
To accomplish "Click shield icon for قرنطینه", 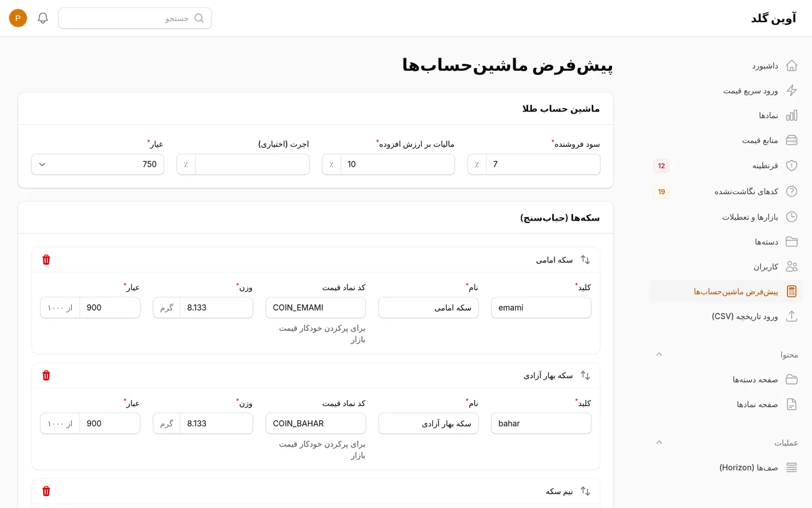I will pyautogui.click(x=791, y=165).
